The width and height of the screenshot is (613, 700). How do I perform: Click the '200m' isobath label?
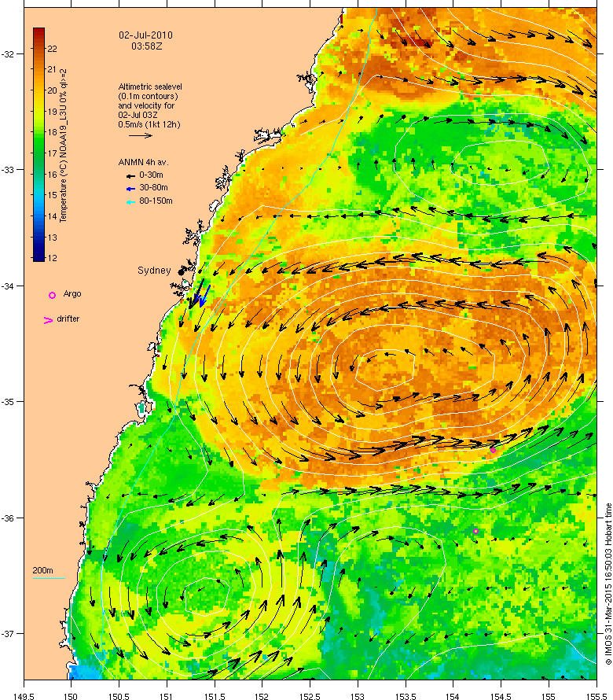coord(42,570)
